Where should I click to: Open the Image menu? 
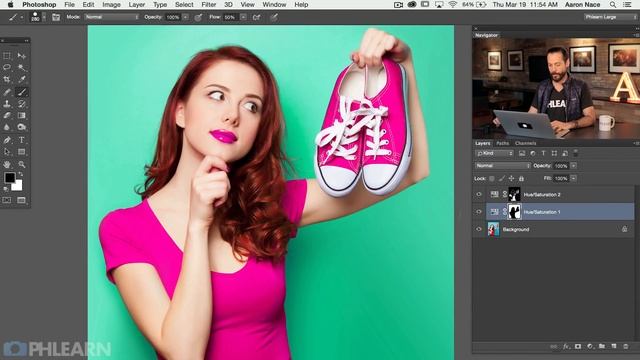(x=111, y=5)
